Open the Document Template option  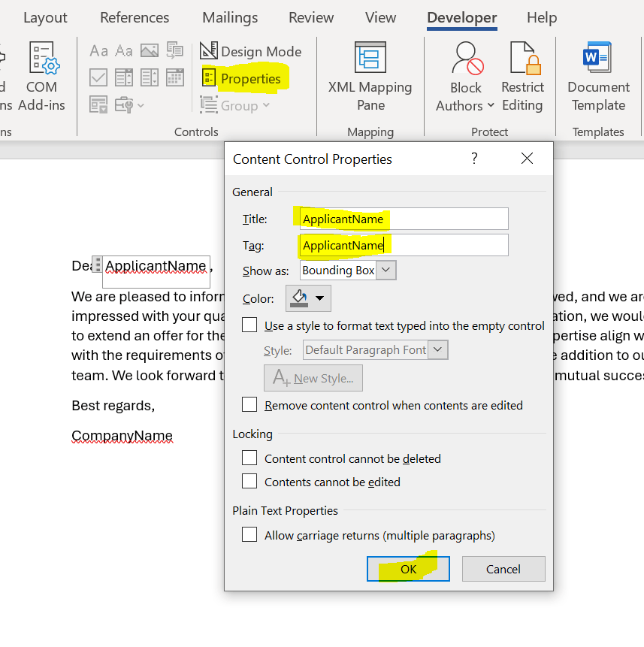tap(598, 77)
